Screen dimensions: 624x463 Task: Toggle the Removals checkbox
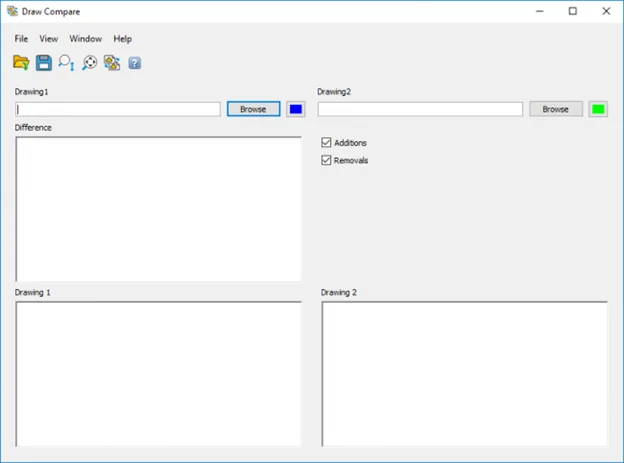[326, 160]
